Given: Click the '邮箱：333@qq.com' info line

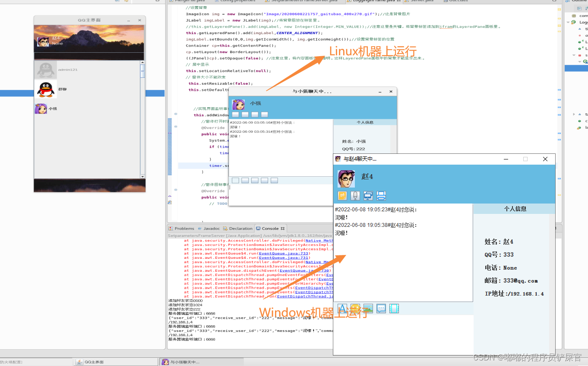Looking at the screenshot, I should [x=511, y=280].
